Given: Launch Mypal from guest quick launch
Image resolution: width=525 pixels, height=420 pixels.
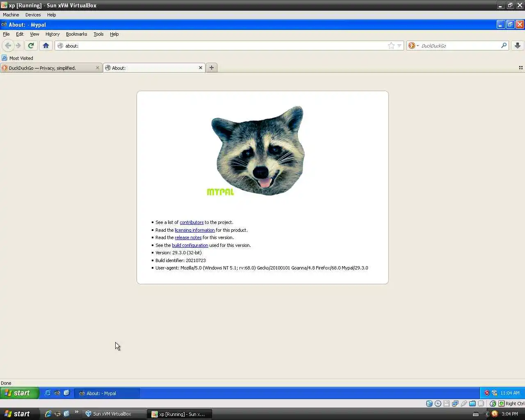Looking at the screenshot, I should pos(57,393).
